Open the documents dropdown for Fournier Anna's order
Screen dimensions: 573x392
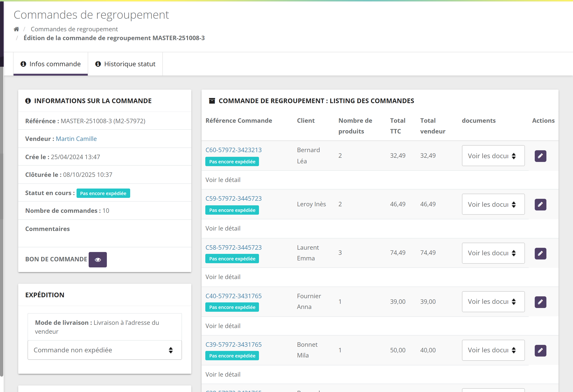point(493,302)
